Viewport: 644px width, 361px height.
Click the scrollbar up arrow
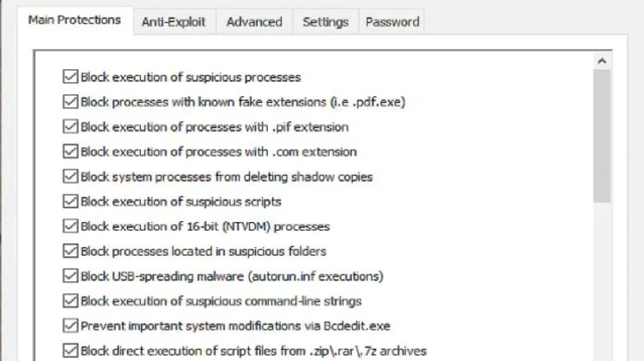[602, 61]
